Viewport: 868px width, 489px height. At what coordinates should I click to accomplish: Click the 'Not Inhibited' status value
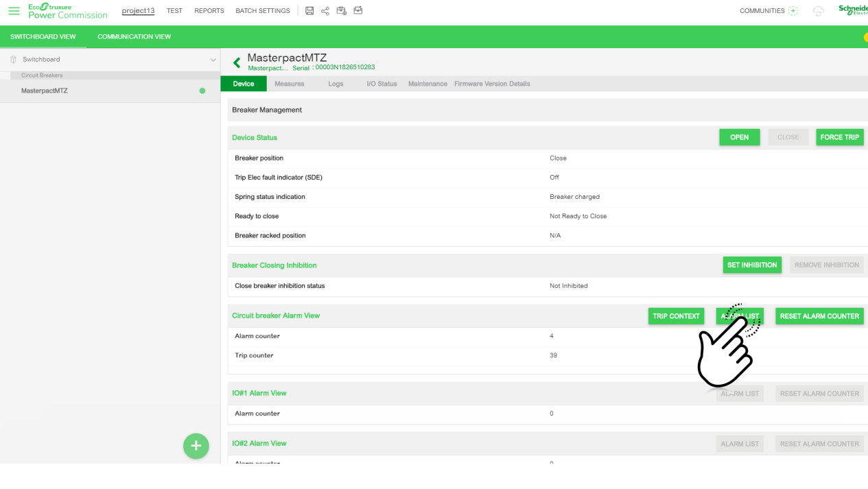pyautogui.click(x=569, y=286)
